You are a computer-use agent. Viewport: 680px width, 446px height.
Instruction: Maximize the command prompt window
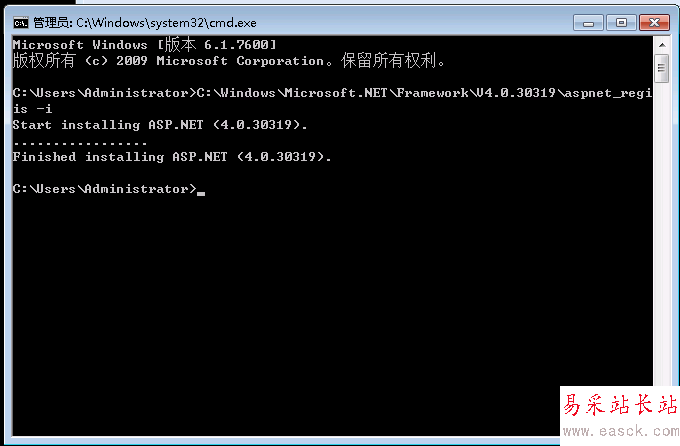point(621,20)
